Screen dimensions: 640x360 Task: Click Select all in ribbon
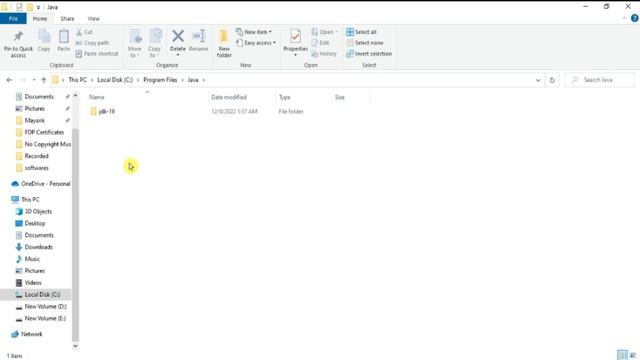pyautogui.click(x=361, y=32)
